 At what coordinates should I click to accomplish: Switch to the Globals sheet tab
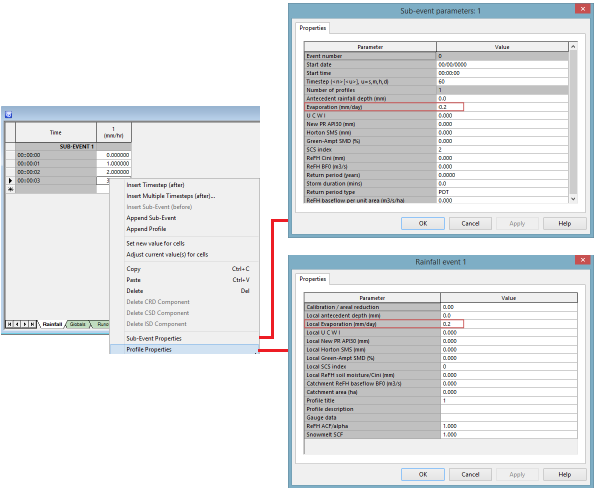(77, 324)
